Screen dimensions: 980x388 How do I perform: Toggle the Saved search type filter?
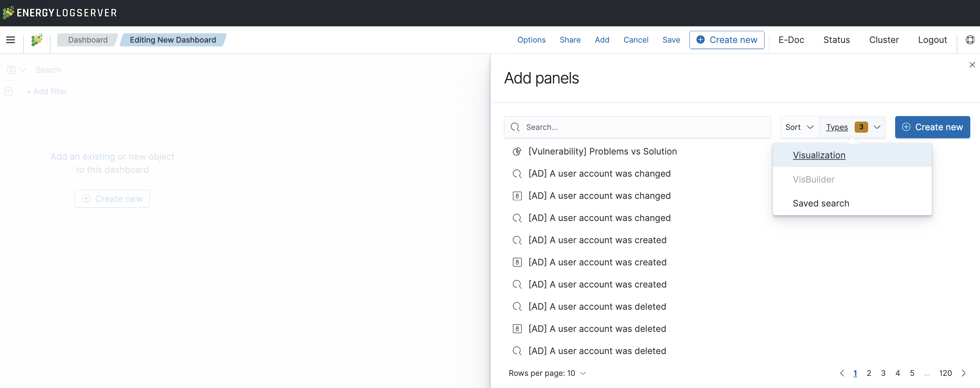point(821,203)
